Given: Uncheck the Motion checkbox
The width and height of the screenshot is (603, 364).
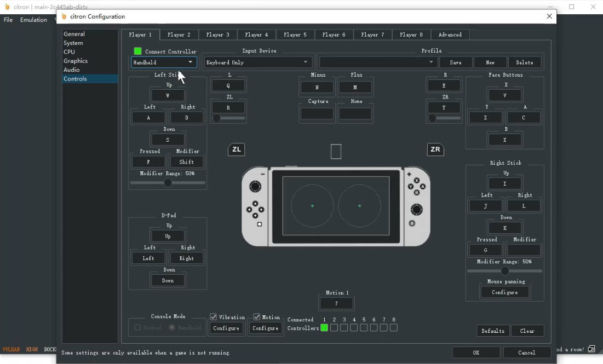Looking at the screenshot, I should pos(257,317).
